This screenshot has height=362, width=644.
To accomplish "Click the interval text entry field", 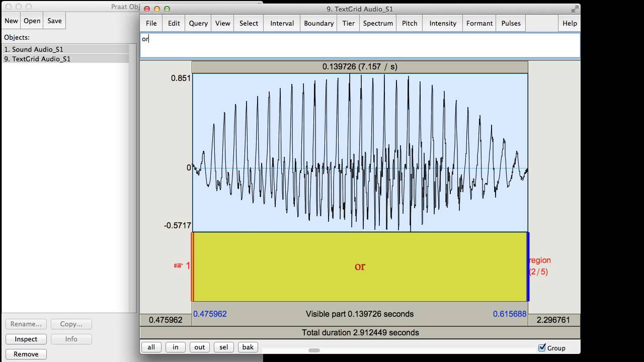I will pos(360,45).
